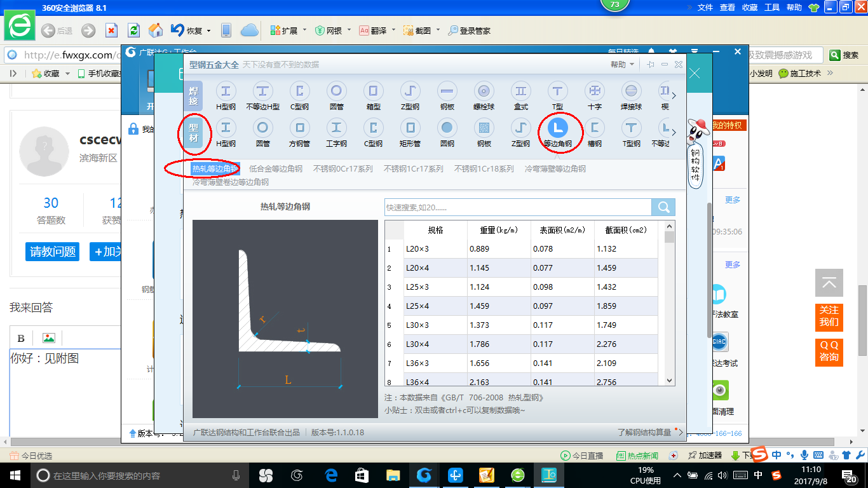Image resolution: width=868 pixels, height=488 pixels.
Task: Click the browser refresh icon
Action: [133, 30]
